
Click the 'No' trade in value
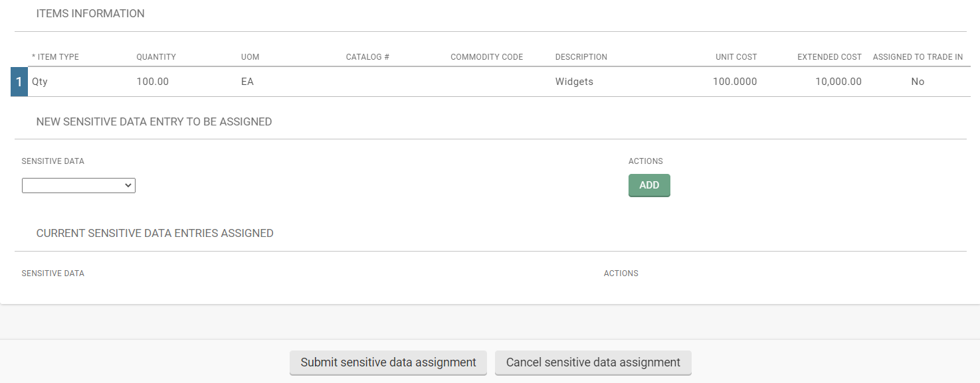[x=918, y=82]
